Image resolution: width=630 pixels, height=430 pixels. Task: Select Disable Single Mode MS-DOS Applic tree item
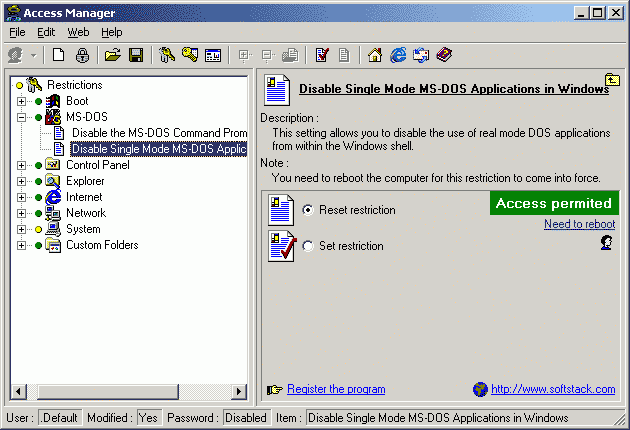159,149
